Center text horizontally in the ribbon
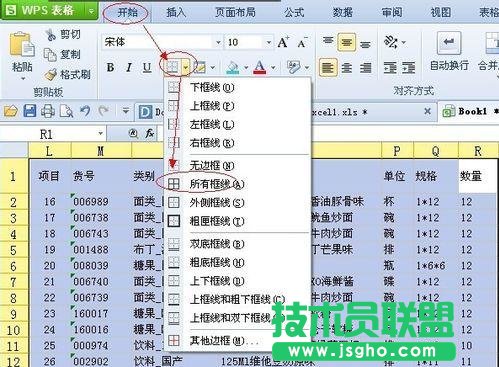 pos(347,68)
